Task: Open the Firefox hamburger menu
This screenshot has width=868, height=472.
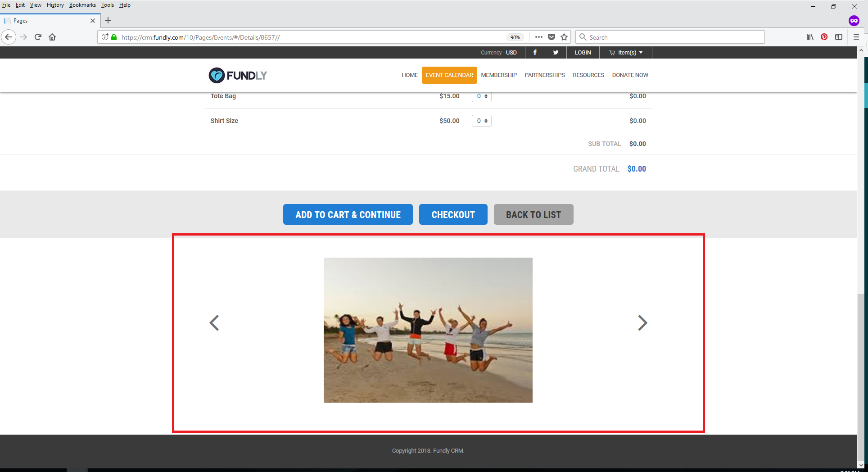Action: pos(856,37)
